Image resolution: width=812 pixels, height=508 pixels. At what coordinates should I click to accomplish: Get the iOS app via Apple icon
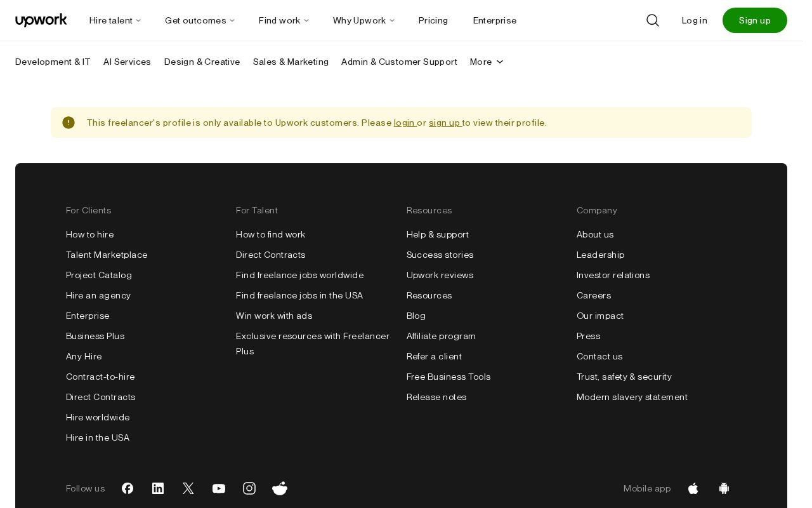pyautogui.click(x=693, y=488)
